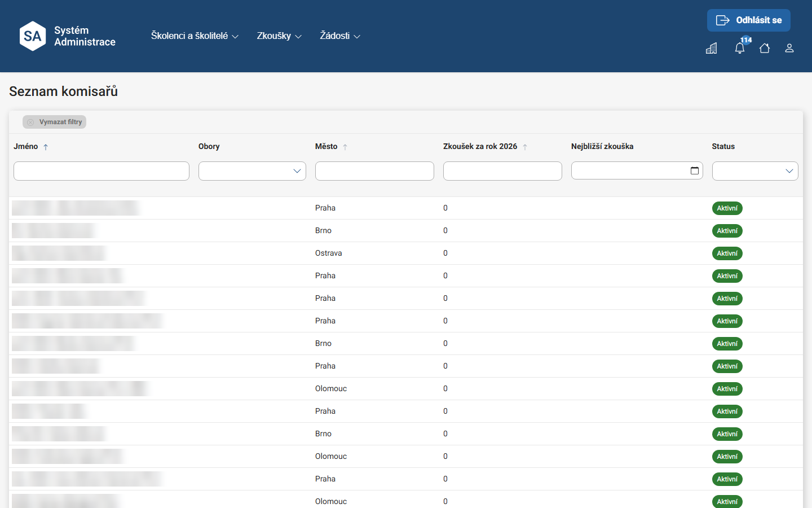
Task: Click Vymazat filtry button
Action: tap(54, 122)
